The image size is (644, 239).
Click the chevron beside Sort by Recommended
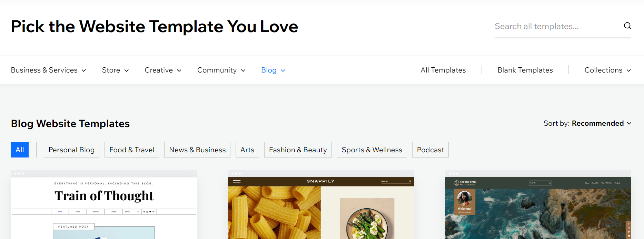(629, 123)
